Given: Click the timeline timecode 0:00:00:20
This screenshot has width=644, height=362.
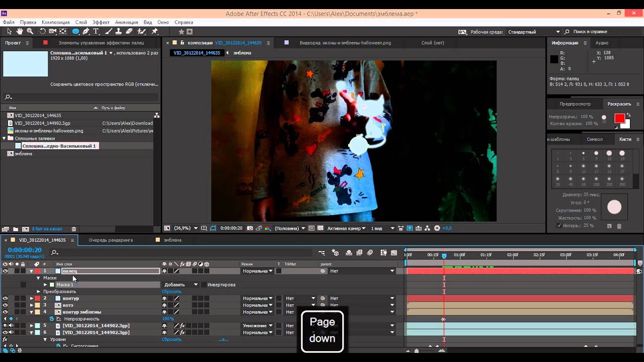Looking at the screenshot, I should click(25, 250).
